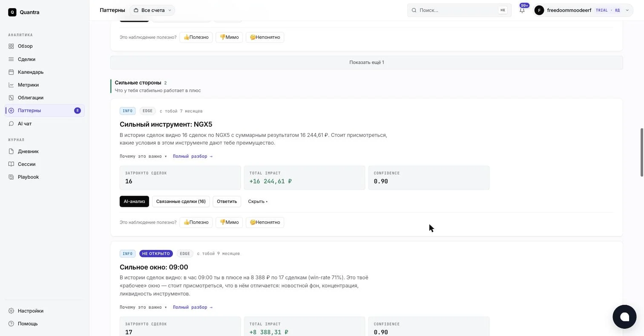Click the TRIAL · 8Д badge
The image size is (644, 336).
607,10
